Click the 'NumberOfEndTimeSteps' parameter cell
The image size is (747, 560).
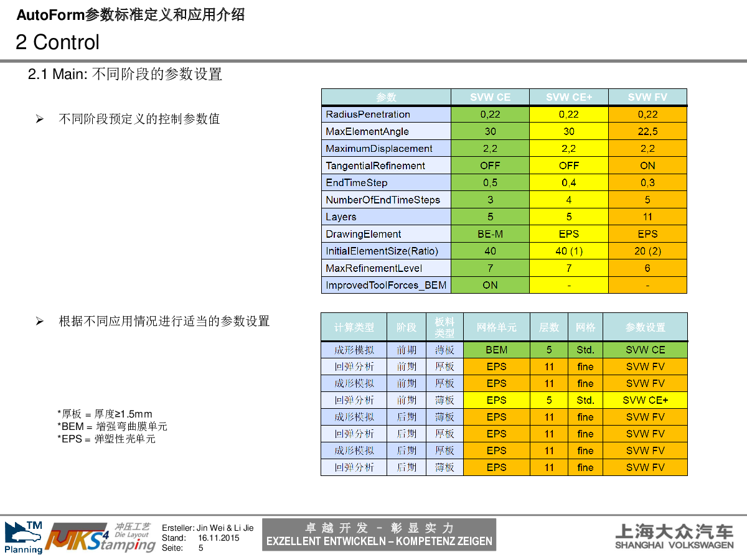point(386,200)
